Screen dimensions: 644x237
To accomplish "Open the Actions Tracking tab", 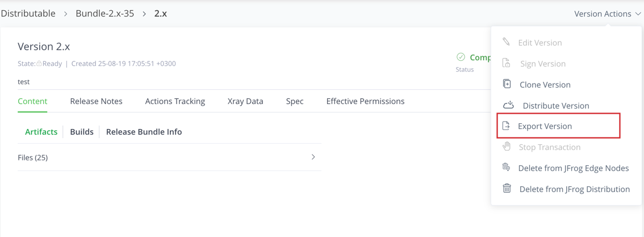I will (175, 101).
